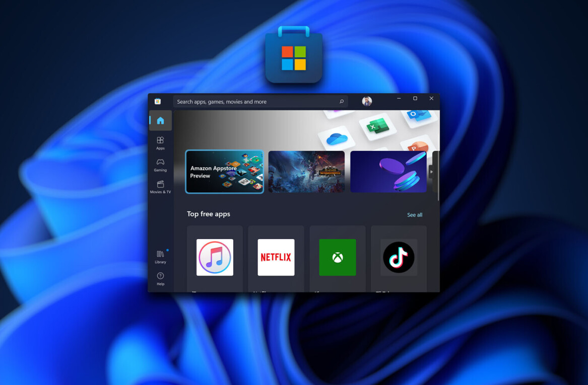
Task: Open the Amazon Appstore Preview banner
Action: point(224,172)
